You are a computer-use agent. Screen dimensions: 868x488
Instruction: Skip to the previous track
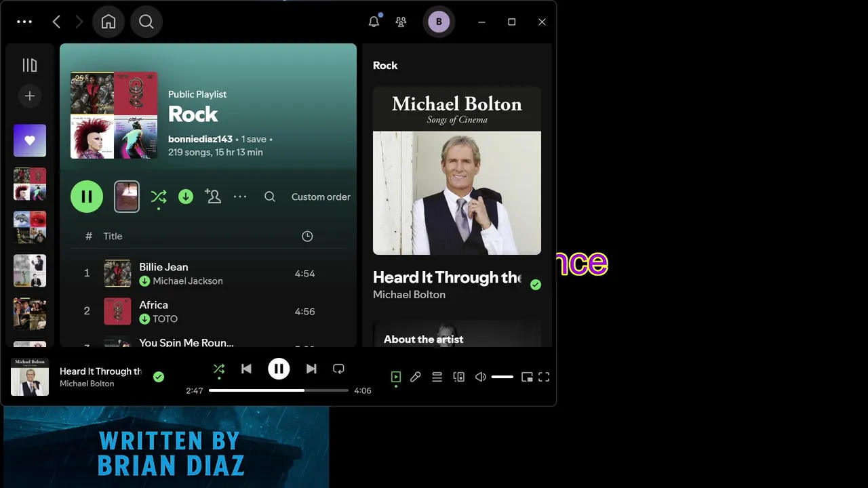click(x=246, y=369)
